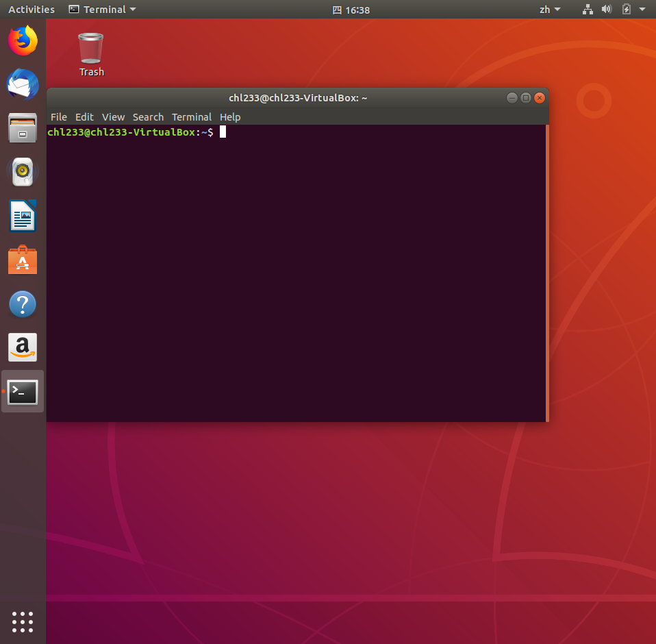This screenshot has width=656, height=644.
Task: Open the Search menu in Terminal
Action: pyautogui.click(x=148, y=117)
